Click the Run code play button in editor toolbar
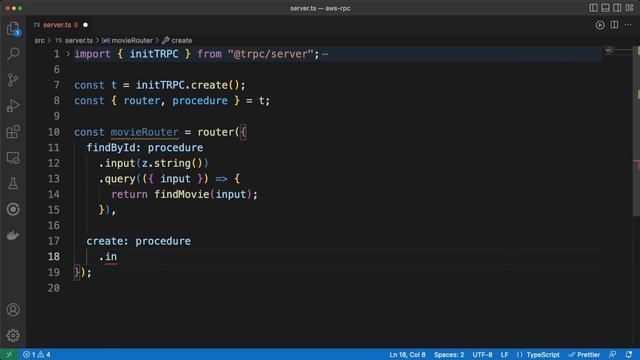This screenshot has height=360, width=640. [x=600, y=25]
